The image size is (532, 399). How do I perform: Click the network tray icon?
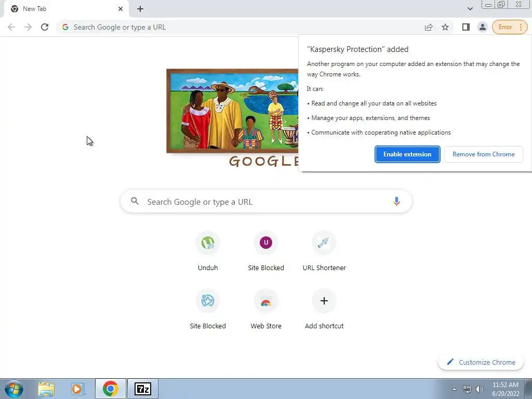pos(467,389)
